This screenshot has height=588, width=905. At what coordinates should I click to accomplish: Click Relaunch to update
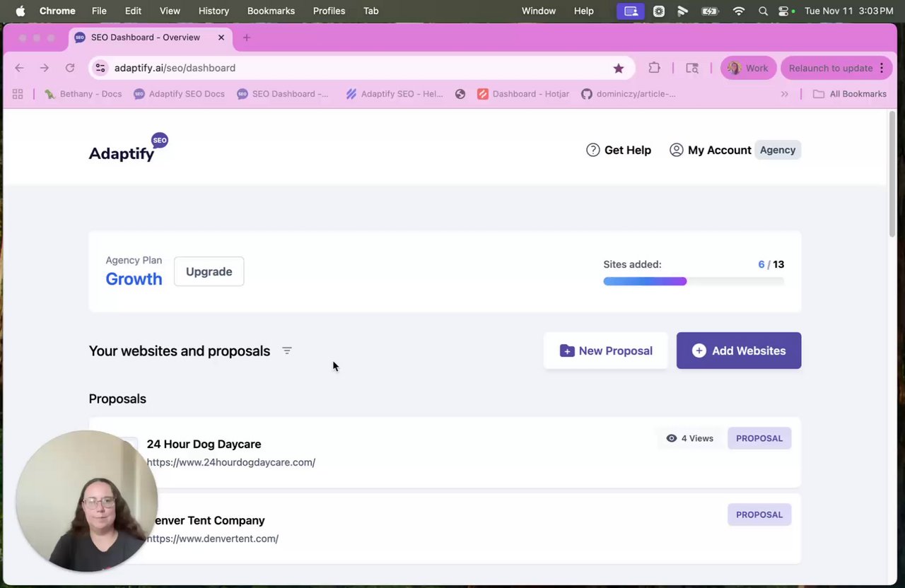tap(837, 68)
